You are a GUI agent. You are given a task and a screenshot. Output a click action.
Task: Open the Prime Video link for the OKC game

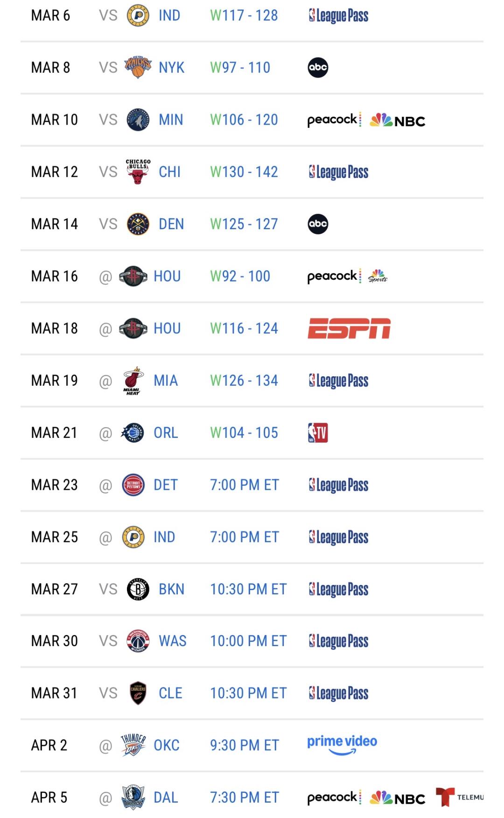point(342,744)
